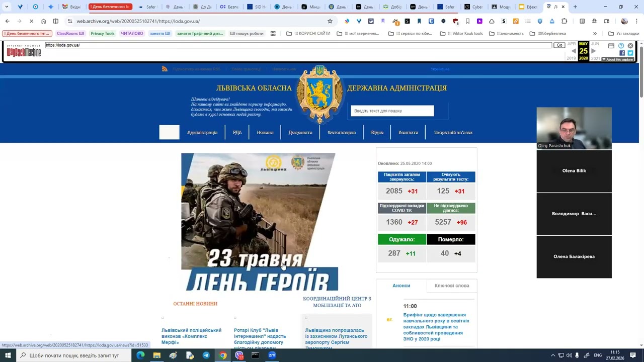Go to the previous capture arrow
This screenshot has width=644, height=362.
click(x=574, y=51)
